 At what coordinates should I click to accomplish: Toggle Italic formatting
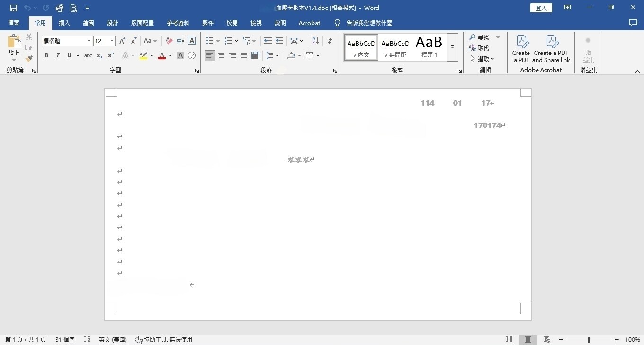[x=58, y=55]
